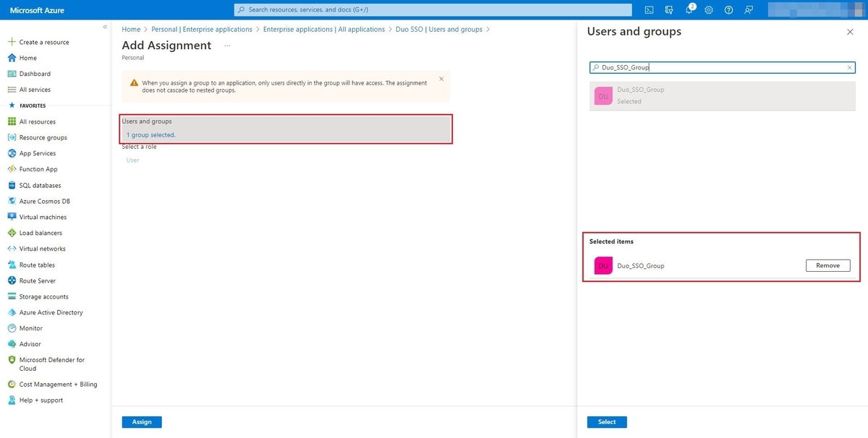Viewport: 868px width, 438px height.
Task: Click the Azure Cosmos DB icon
Action: click(12, 201)
